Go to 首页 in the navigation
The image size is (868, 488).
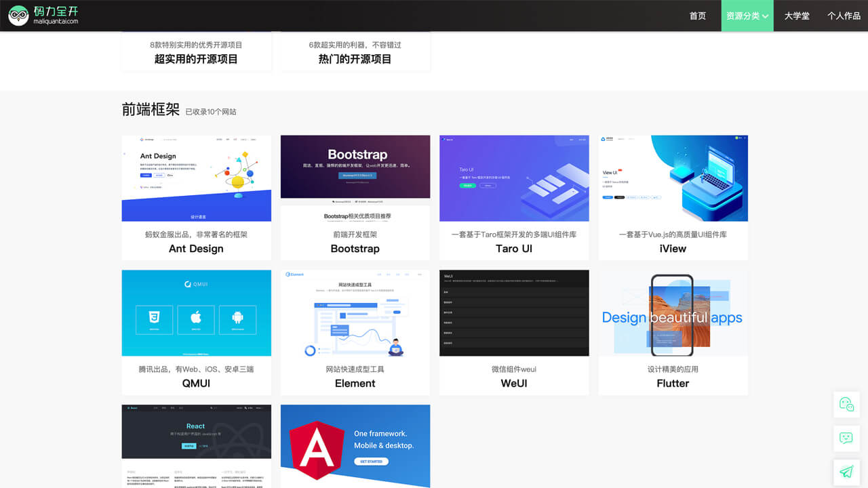[x=698, y=16]
